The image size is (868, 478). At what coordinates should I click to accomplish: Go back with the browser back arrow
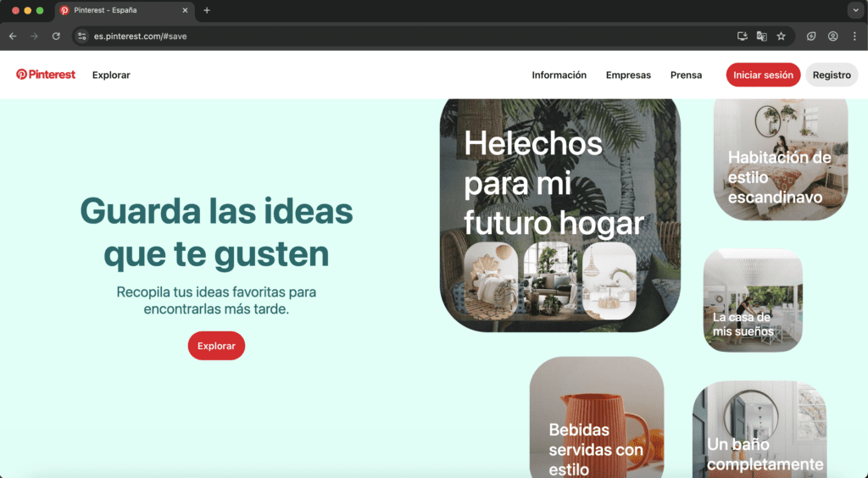13,36
